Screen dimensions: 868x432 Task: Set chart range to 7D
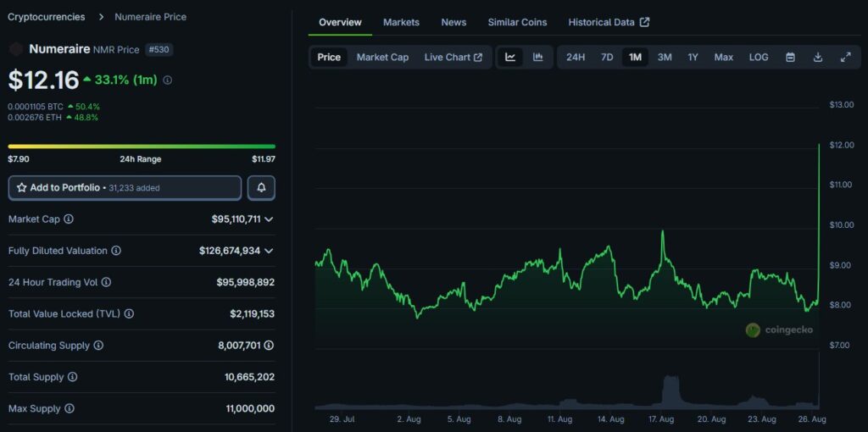point(607,57)
